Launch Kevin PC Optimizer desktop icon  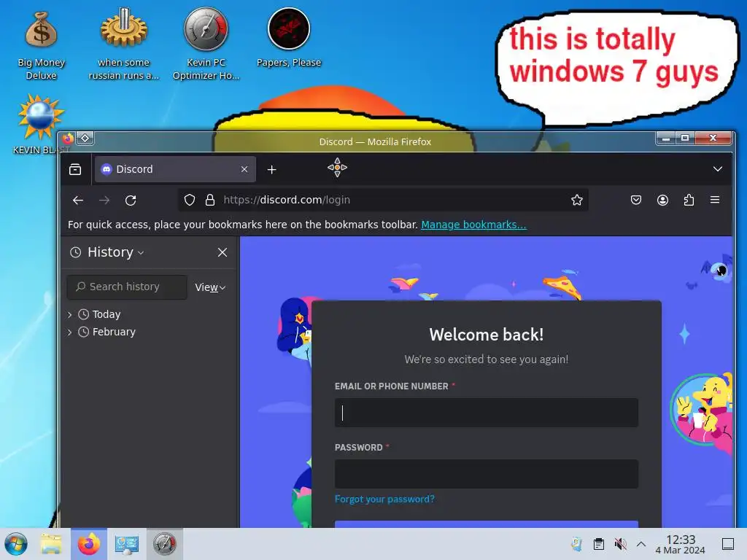[206, 44]
